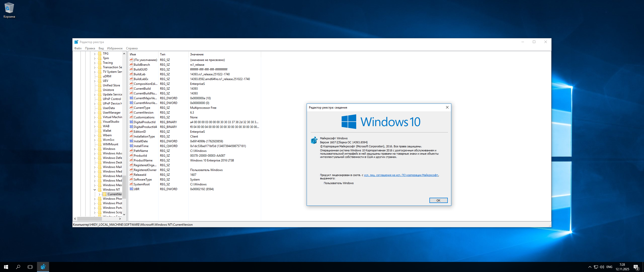
Task: Click the UBR DWORD value icon
Action: (x=131, y=189)
